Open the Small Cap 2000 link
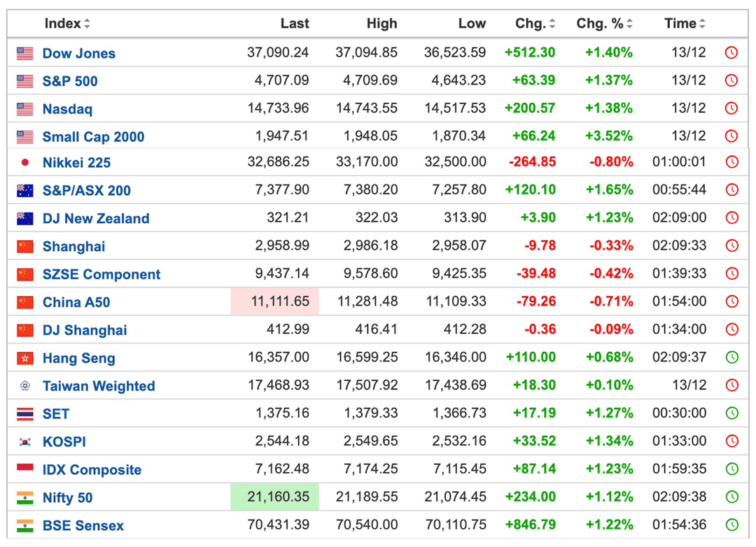This screenshot has width=756, height=547. 94,137
